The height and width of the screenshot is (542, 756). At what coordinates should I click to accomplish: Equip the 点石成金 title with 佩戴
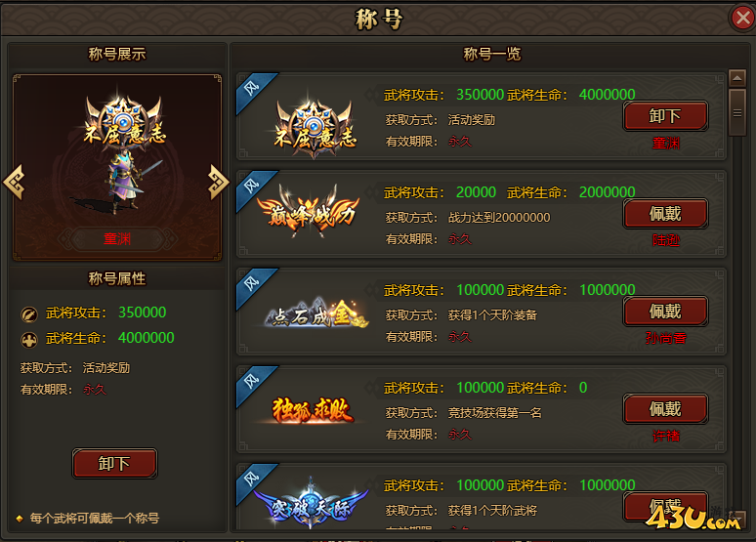click(665, 311)
